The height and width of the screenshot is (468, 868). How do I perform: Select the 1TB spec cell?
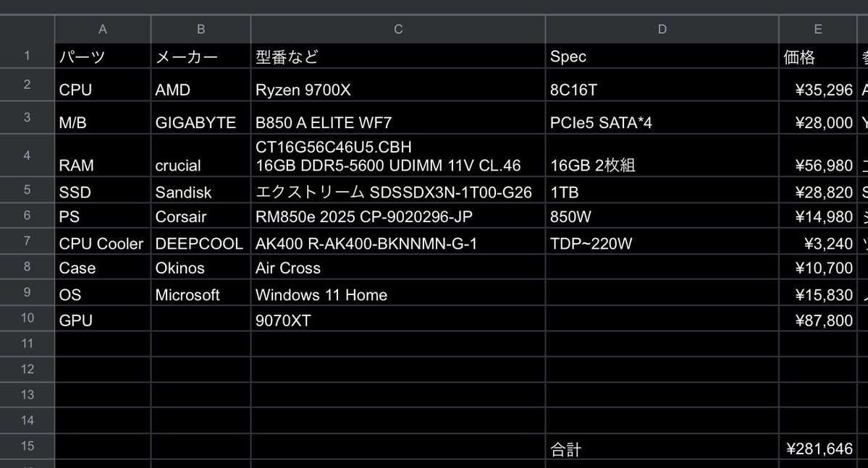pyautogui.click(x=662, y=190)
